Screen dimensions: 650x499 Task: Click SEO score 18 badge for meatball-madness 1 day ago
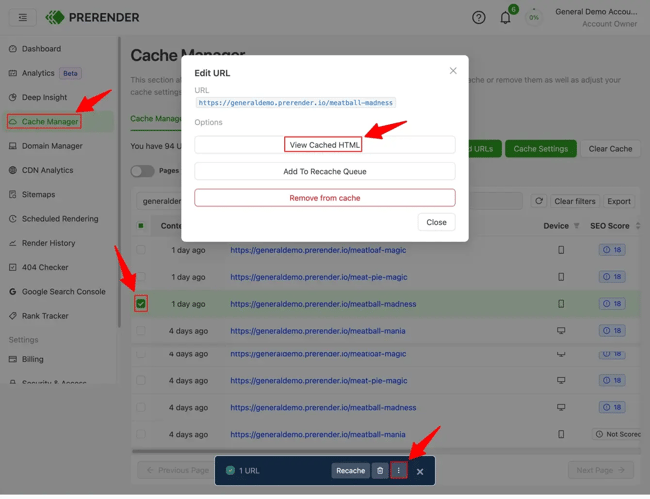point(612,304)
